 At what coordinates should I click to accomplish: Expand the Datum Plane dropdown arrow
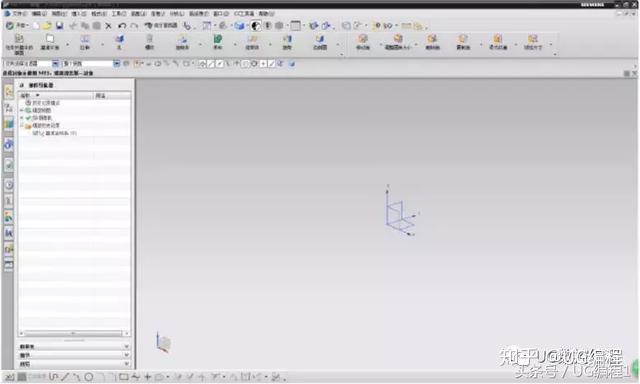click(67, 44)
